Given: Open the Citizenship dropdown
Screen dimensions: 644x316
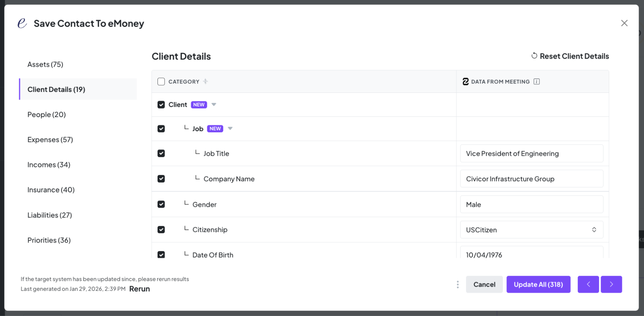Looking at the screenshot, I should (x=532, y=230).
